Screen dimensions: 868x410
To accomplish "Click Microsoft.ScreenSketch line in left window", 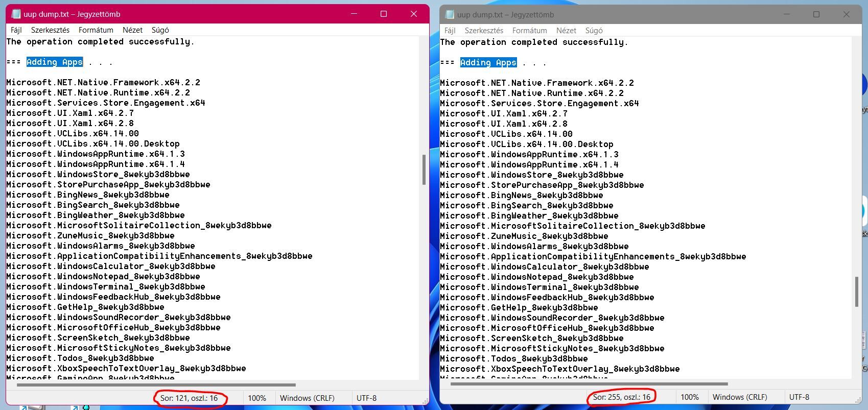I will pyautogui.click(x=98, y=337).
